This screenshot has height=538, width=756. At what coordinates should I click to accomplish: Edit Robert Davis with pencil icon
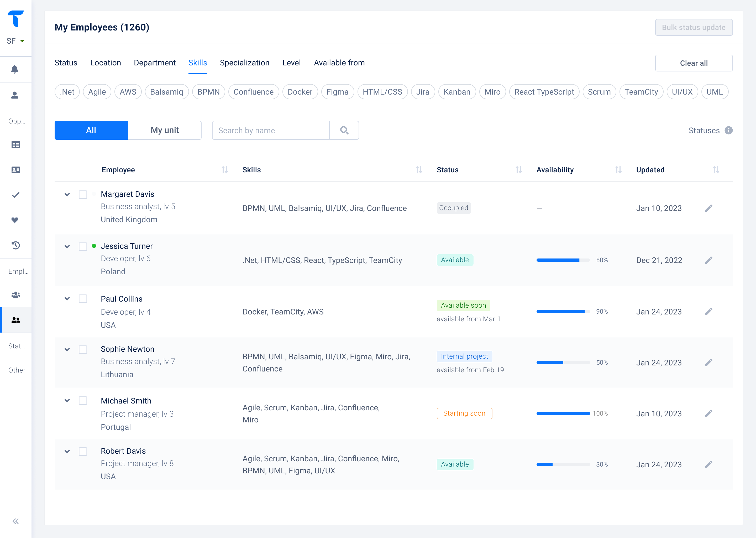pyautogui.click(x=708, y=464)
